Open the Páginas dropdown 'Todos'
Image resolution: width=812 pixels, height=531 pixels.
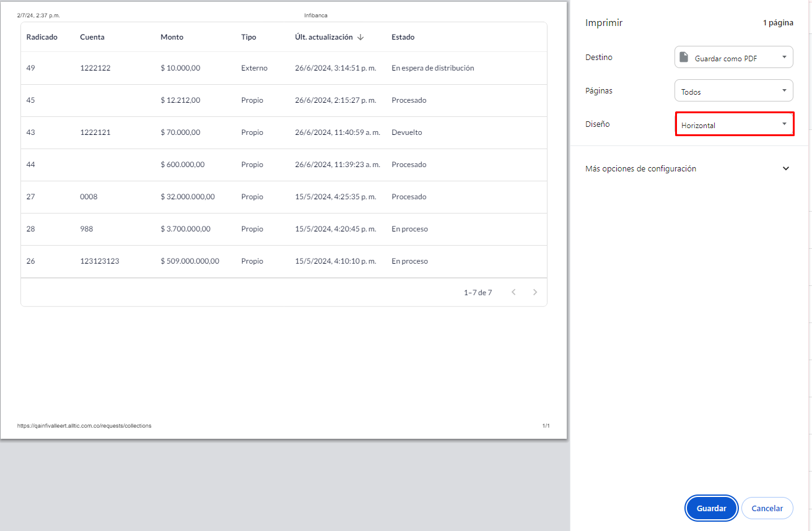734,91
